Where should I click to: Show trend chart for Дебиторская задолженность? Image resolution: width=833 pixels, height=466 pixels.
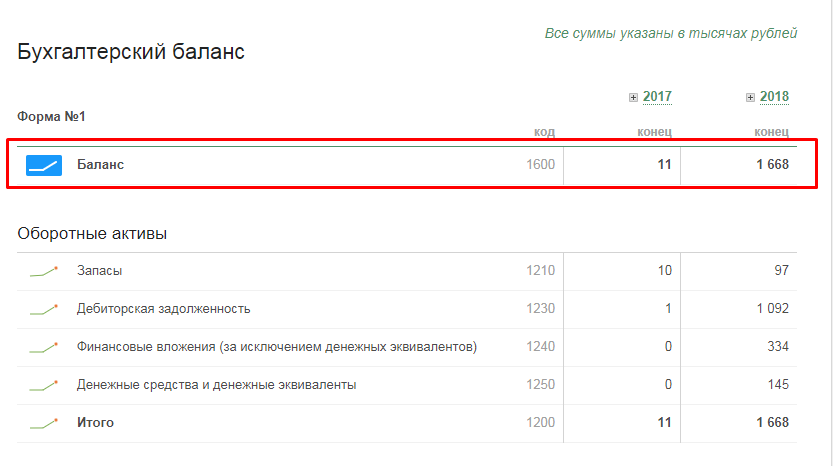(x=44, y=309)
